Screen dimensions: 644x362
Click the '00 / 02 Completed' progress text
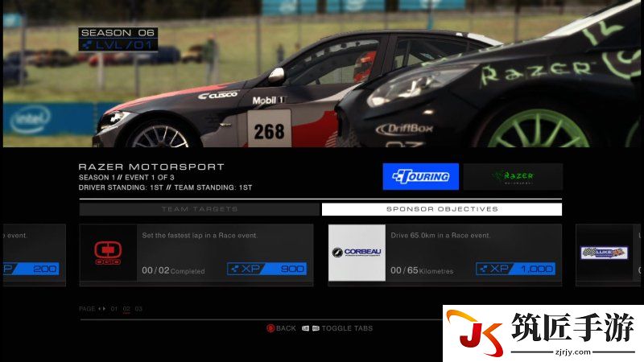173,270
